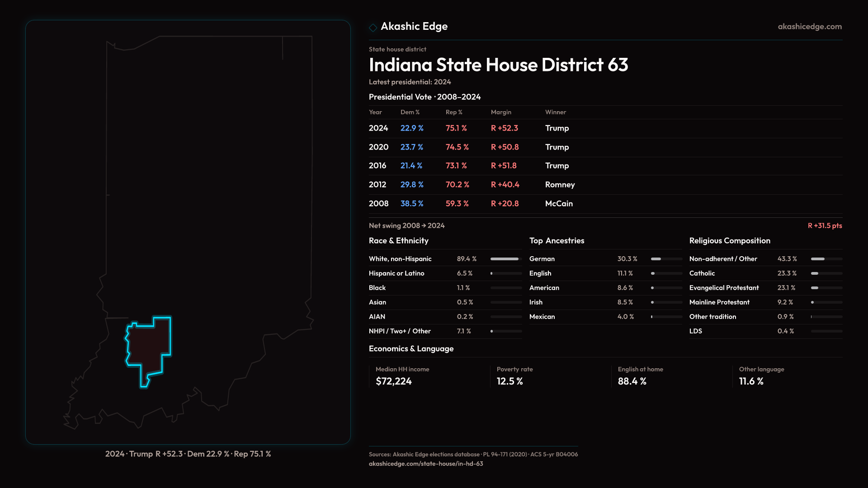
Task: Click the Religious Composition section heading
Action: [x=729, y=241]
